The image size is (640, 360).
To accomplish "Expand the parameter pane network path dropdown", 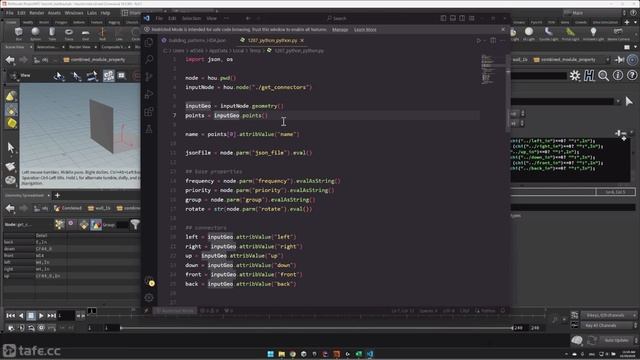I will (608, 60).
